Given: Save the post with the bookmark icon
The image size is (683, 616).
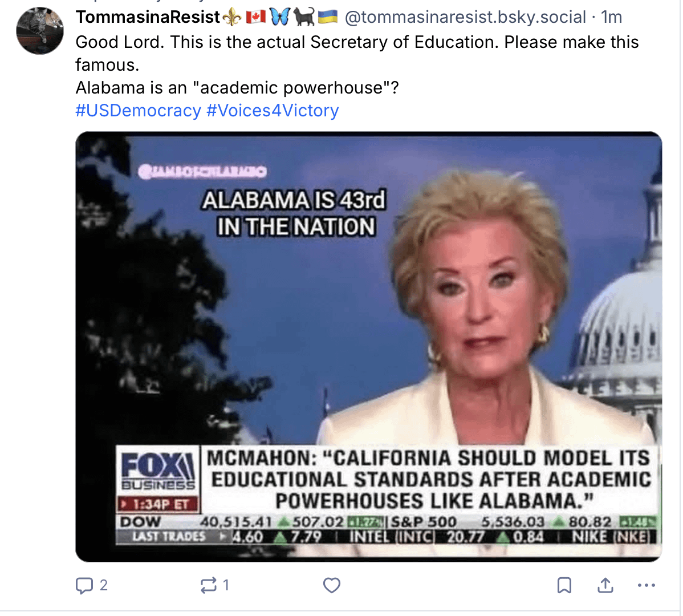Looking at the screenshot, I should click(564, 586).
